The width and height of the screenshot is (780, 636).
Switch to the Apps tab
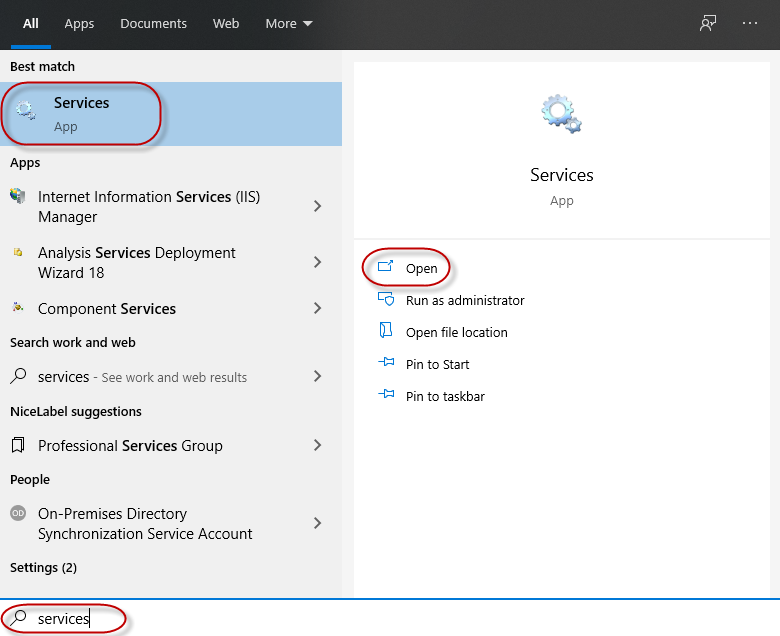[x=79, y=23]
